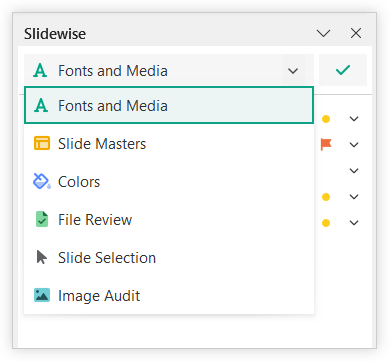390x362 pixels.
Task: Close the Slidewise task pane
Action: (356, 33)
